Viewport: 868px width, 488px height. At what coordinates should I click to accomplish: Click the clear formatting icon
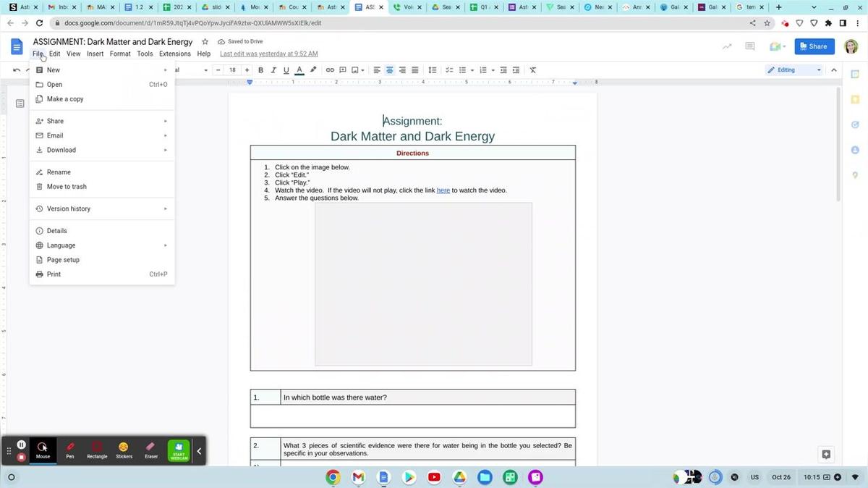(x=533, y=70)
